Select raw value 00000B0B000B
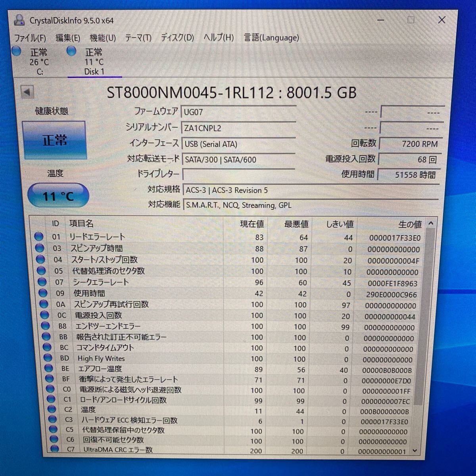 tap(387, 370)
